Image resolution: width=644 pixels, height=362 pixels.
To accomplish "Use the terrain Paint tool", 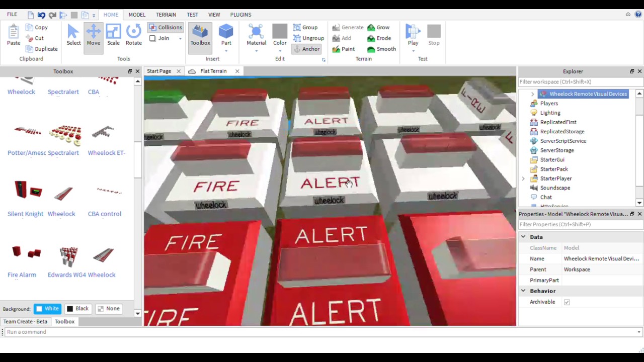I will [x=343, y=49].
